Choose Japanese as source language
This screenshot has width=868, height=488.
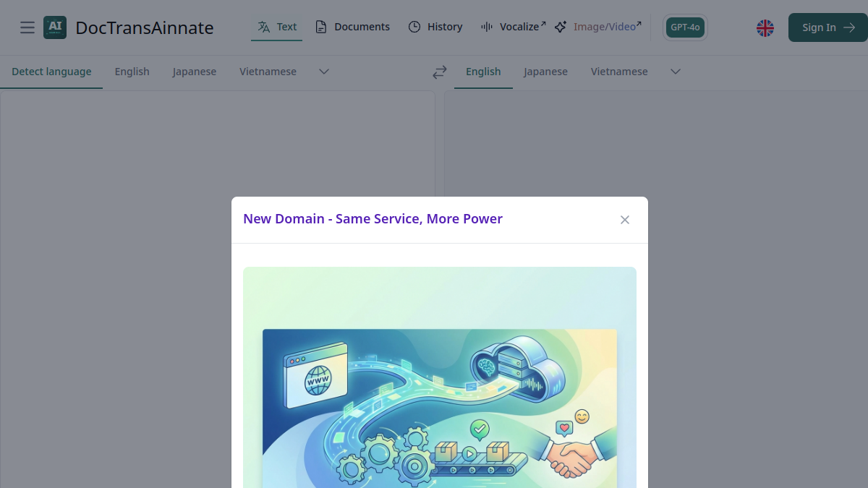[x=195, y=72]
